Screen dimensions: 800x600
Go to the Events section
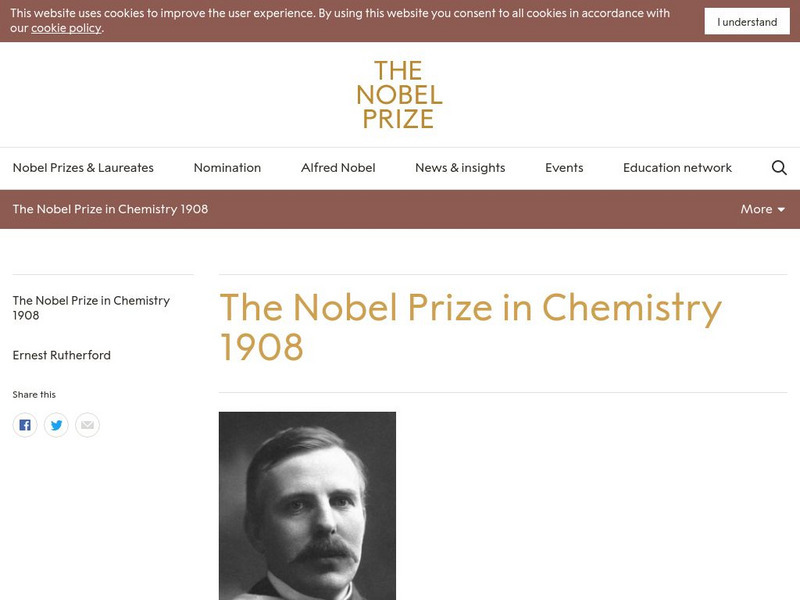coord(564,168)
